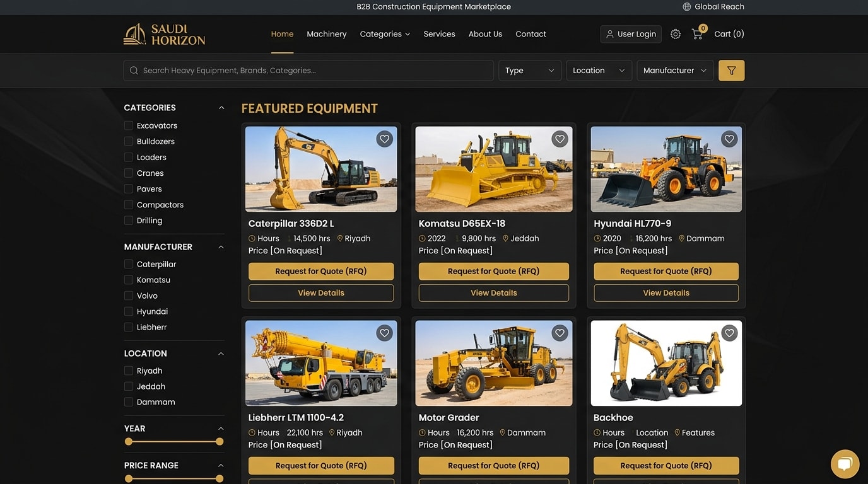
Task: Favorite the Motor Grader heart icon
Action: click(560, 333)
